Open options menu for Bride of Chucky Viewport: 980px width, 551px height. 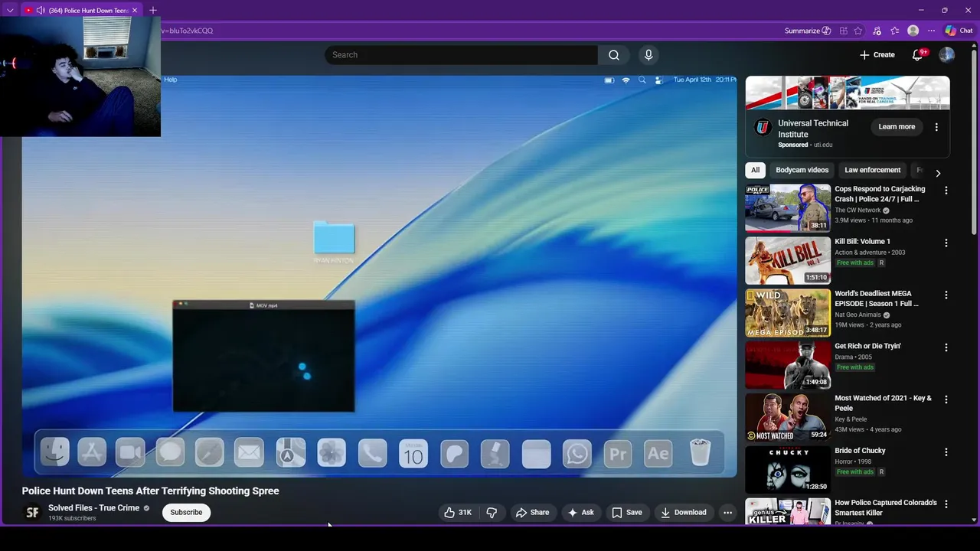[x=946, y=452]
